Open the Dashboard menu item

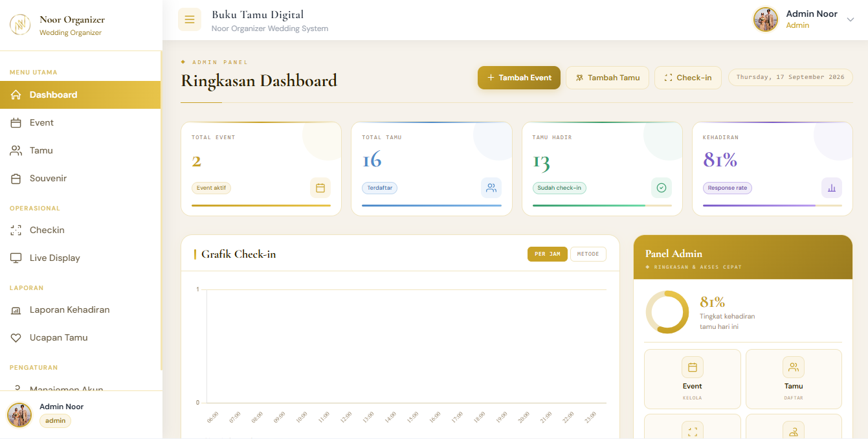[80, 95]
